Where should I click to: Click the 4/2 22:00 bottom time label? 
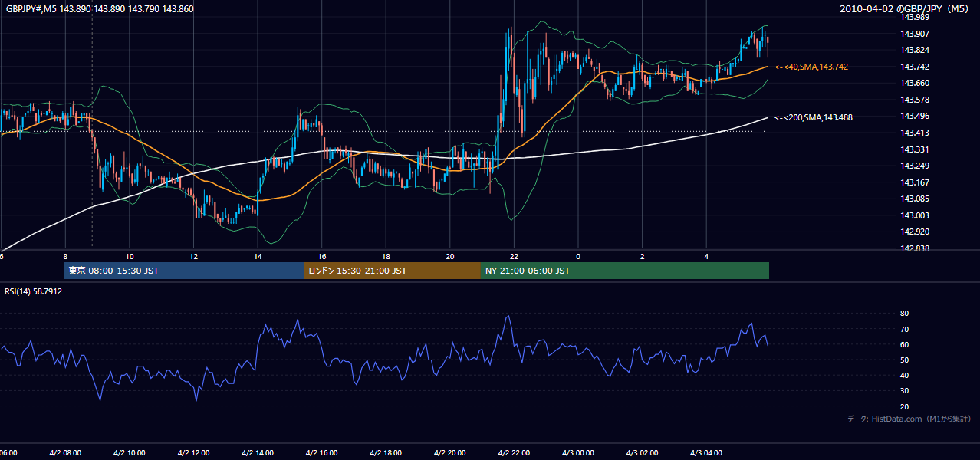tap(514, 453)
